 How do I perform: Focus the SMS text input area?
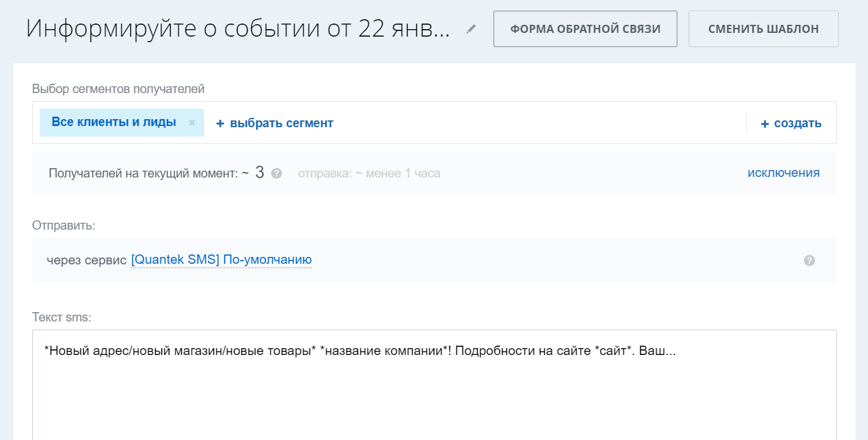point(434,391)
